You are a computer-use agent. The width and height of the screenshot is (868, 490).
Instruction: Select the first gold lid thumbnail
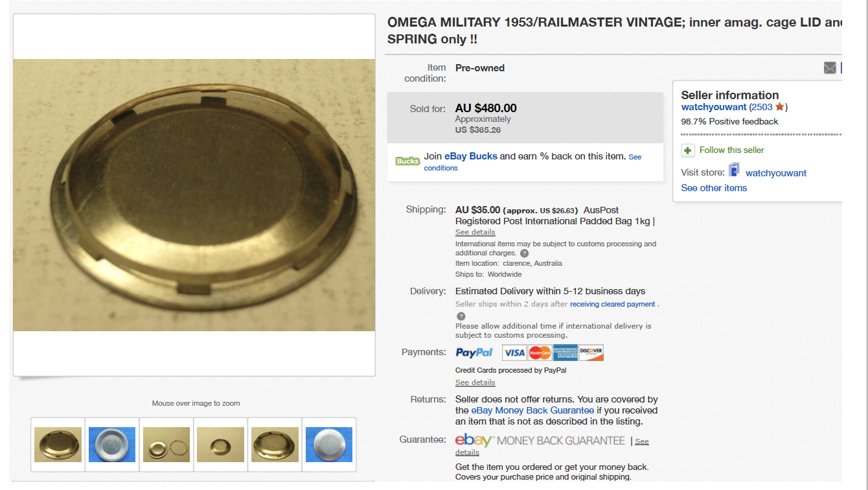click(x=58, y=444)
